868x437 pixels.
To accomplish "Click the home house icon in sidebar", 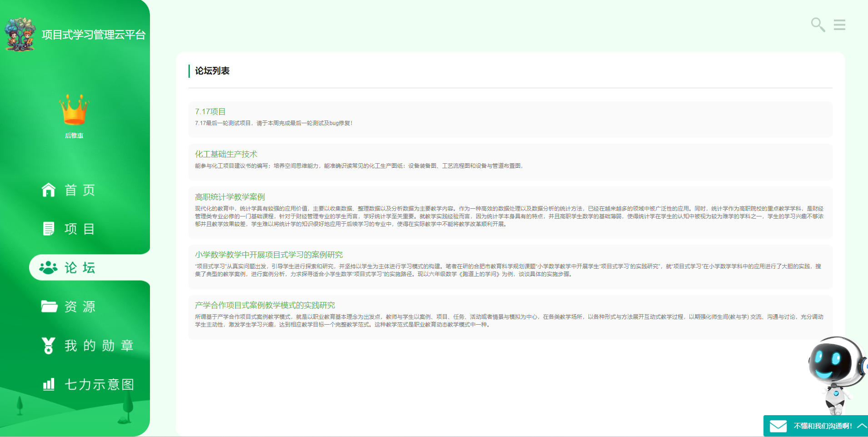I will pos(49,190).
